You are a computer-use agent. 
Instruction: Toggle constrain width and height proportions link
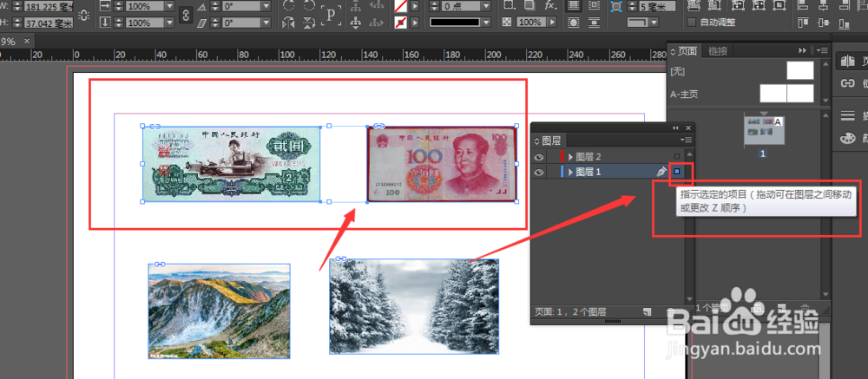(83, 15)
